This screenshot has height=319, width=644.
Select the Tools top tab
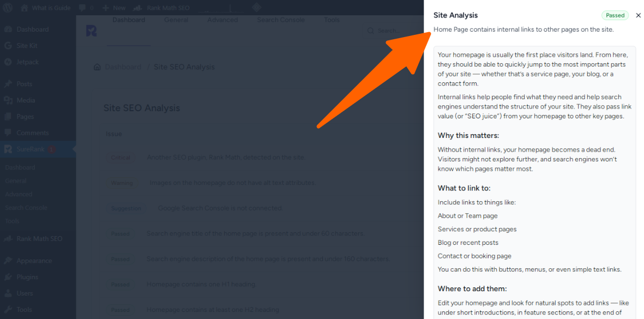click(x=332, y=20)
